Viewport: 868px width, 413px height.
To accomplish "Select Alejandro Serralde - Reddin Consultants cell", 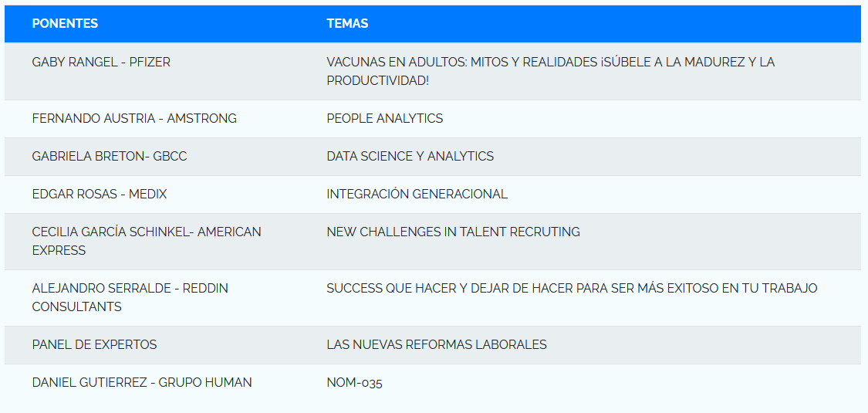I will click(130, 296).
